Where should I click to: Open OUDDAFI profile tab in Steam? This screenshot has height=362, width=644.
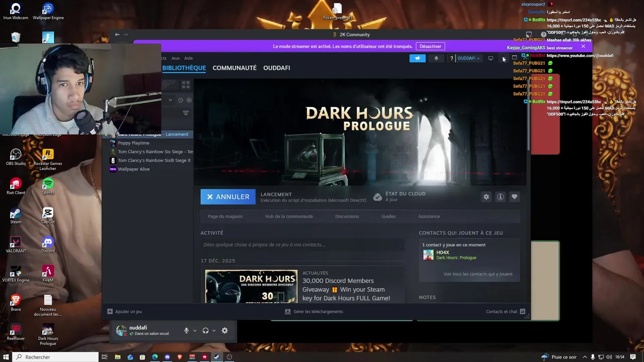[x=277, y=68]
